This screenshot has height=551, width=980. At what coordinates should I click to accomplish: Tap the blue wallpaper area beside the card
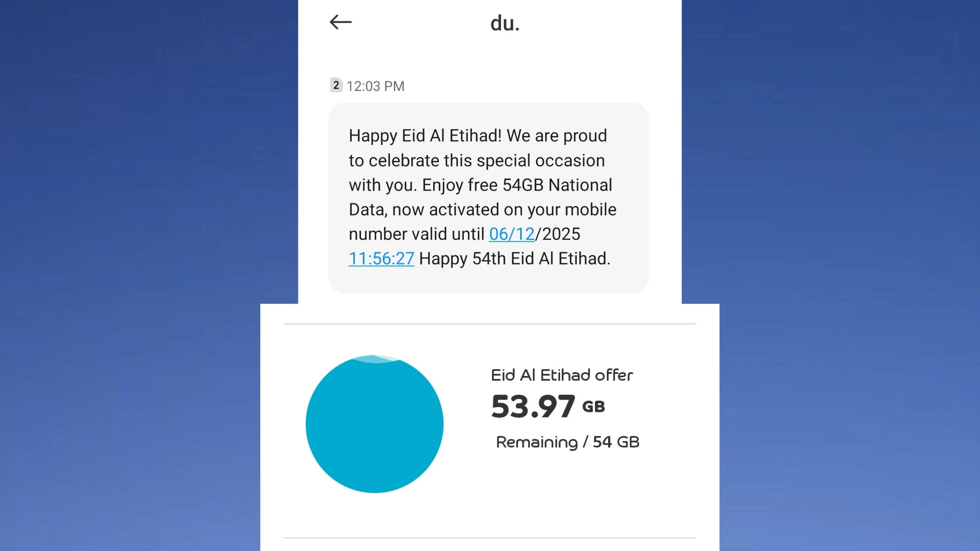(131, 275)
